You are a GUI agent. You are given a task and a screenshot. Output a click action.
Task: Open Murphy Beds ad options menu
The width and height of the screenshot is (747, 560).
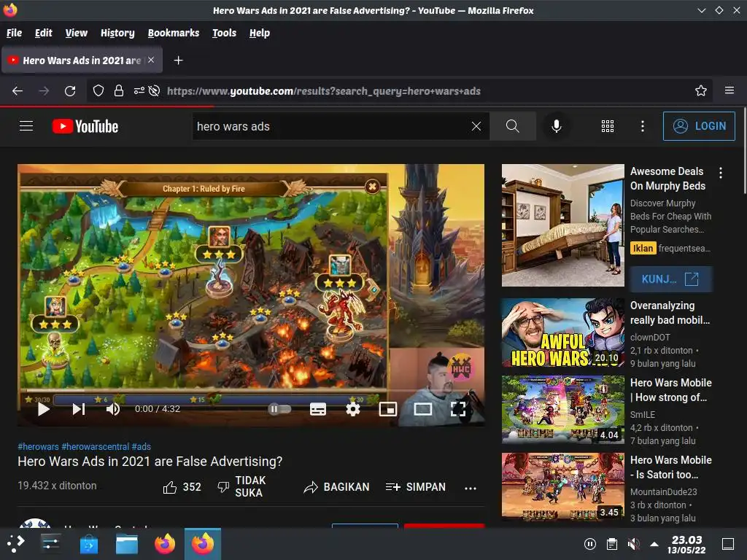coord(720,173)
